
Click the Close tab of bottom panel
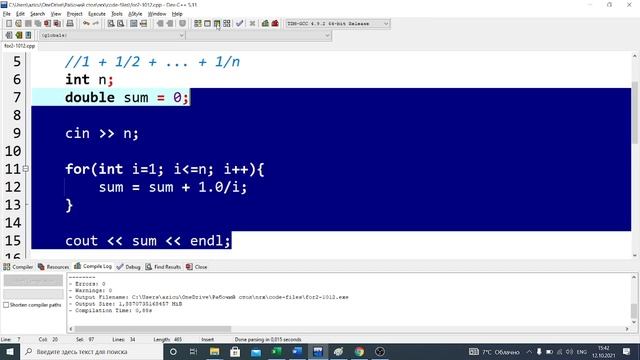click(x=197, y=267)
